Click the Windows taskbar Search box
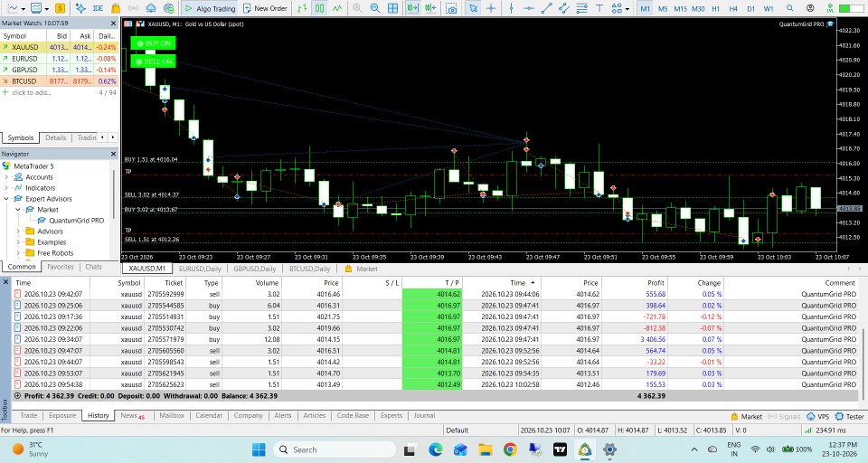The image size is (868, 463). (335, 449)
